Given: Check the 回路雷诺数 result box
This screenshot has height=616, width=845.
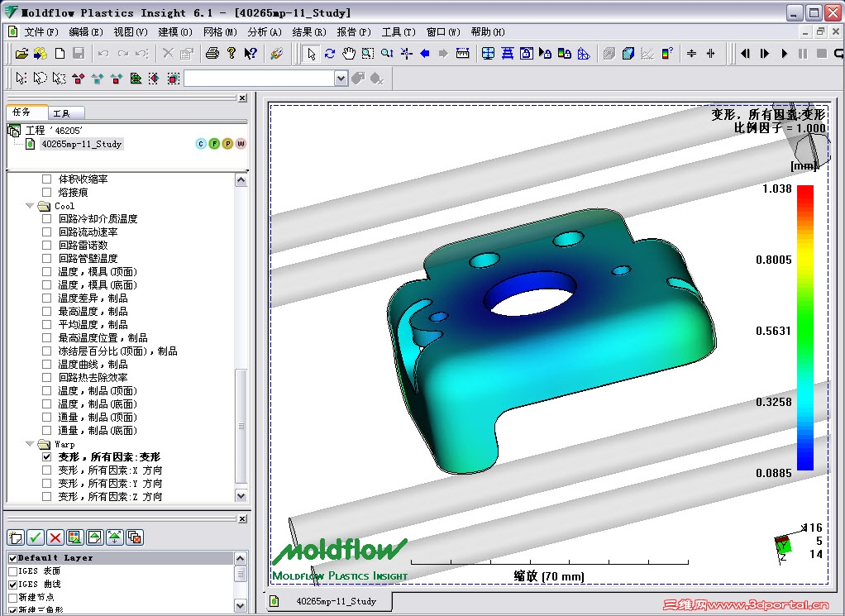Looking at the screenshot, I should pyautogui.click(x=47, y=246).
